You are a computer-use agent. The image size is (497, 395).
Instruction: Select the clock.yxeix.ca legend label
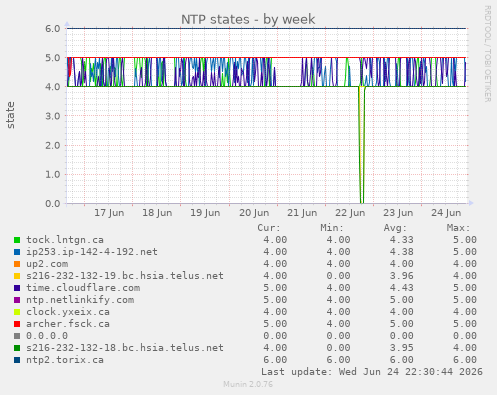[68, 312]
